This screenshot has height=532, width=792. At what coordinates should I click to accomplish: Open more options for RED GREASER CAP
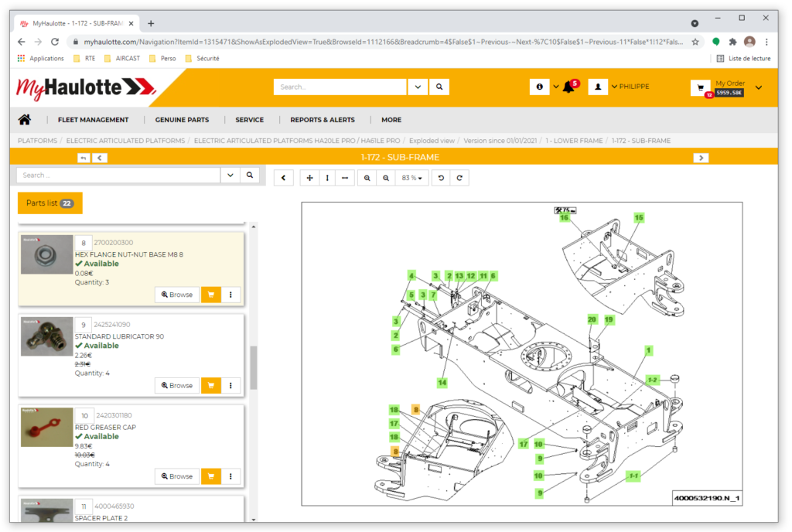coord(230,476)
